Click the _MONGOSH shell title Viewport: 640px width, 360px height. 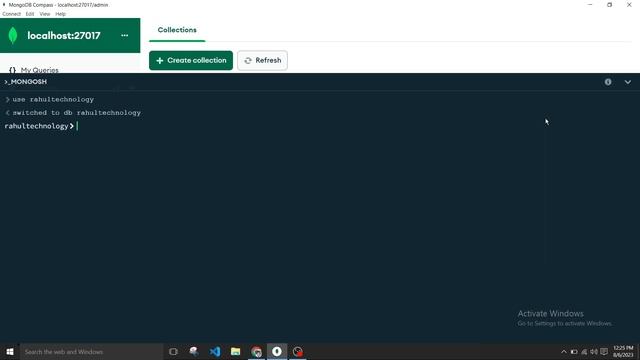click(x=25, y=82)
